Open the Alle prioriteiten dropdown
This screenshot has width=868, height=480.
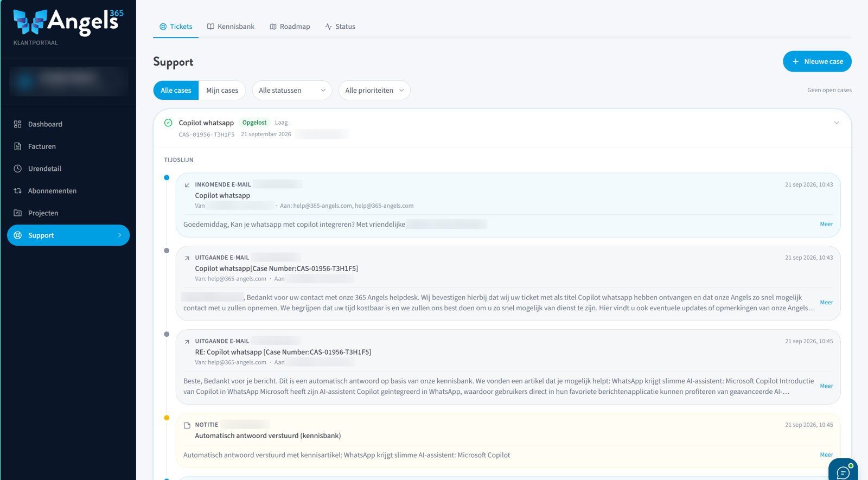[x=374, y=91]
